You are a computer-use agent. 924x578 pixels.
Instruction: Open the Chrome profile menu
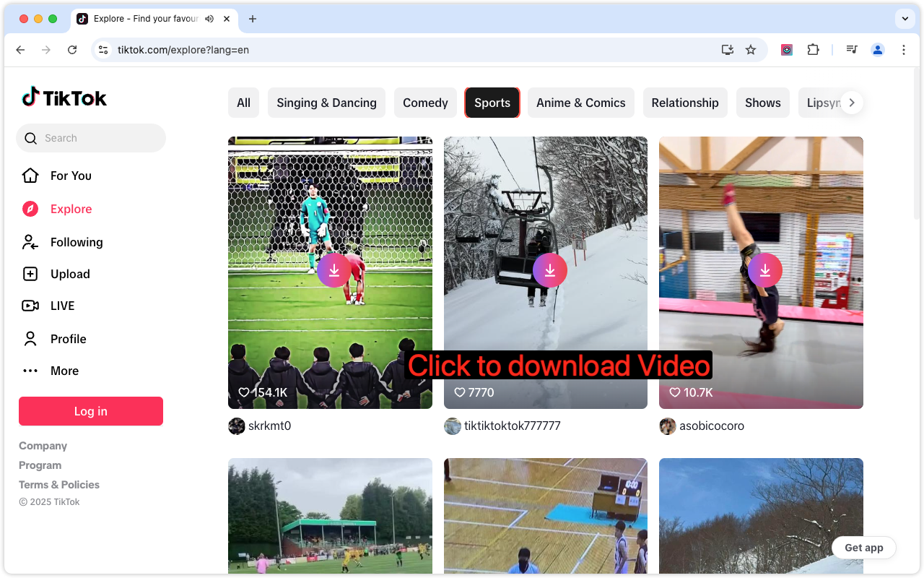[877, 49]
